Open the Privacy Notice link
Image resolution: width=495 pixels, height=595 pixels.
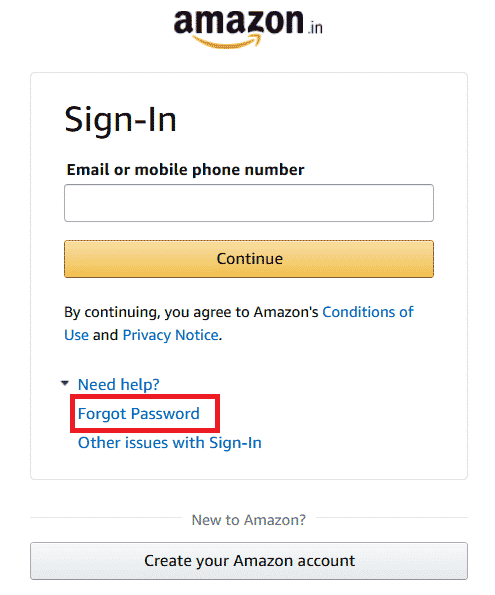(170, 335)
